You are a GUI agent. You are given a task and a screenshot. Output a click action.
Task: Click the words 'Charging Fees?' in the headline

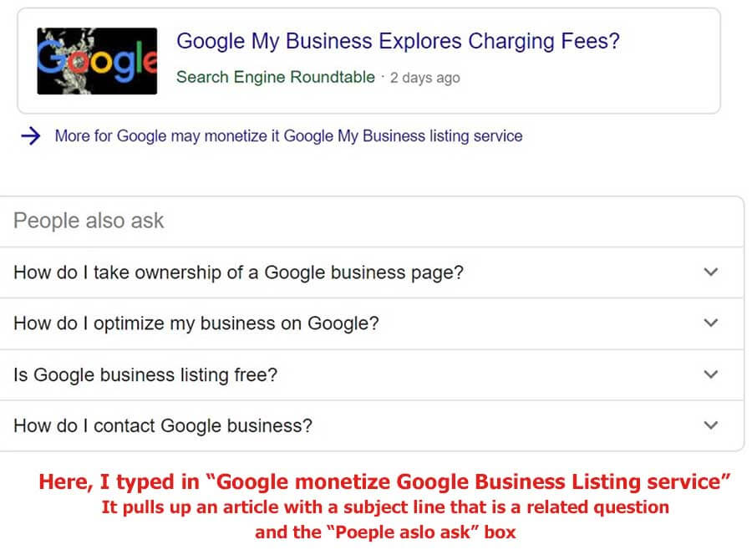pyautogui.click(x=544, y=41)
